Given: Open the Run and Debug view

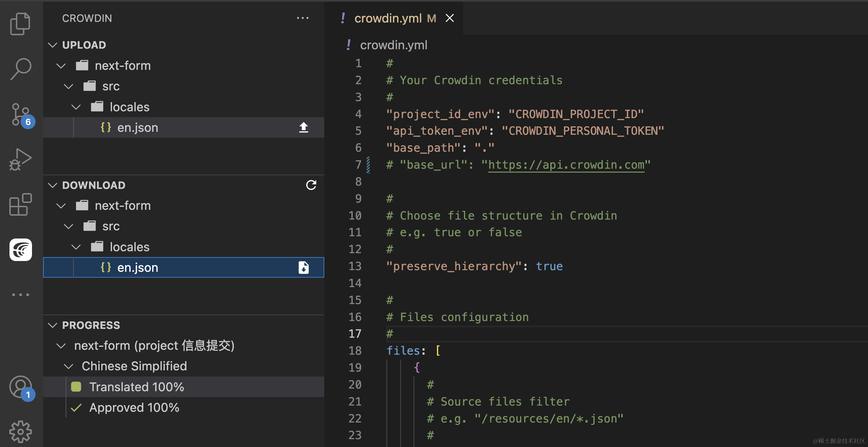Looking at the screenshot, I should (x=20, y=160).
